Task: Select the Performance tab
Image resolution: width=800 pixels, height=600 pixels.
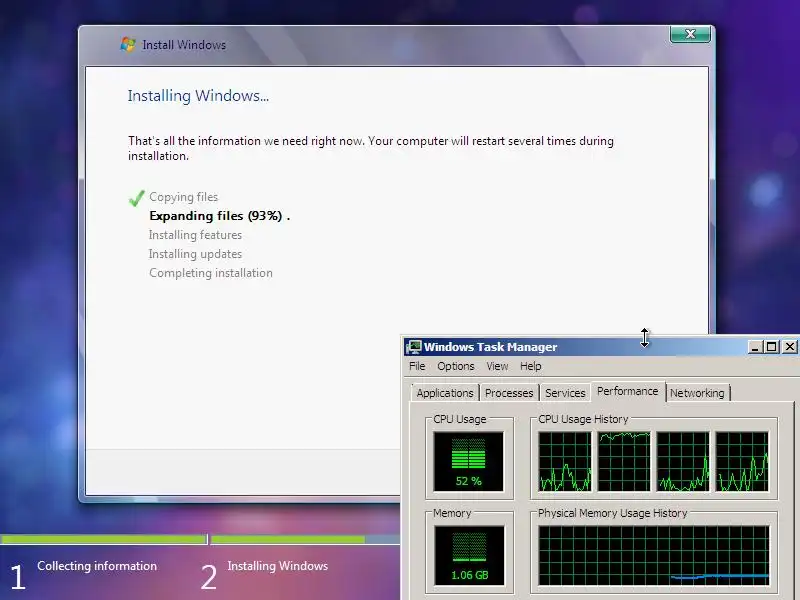Action: [628, 391]
